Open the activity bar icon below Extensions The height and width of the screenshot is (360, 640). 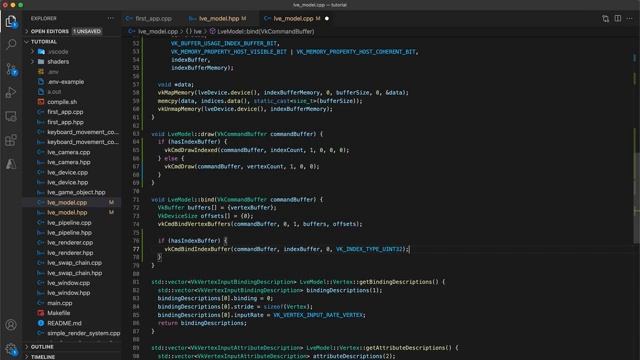point(11,164)
